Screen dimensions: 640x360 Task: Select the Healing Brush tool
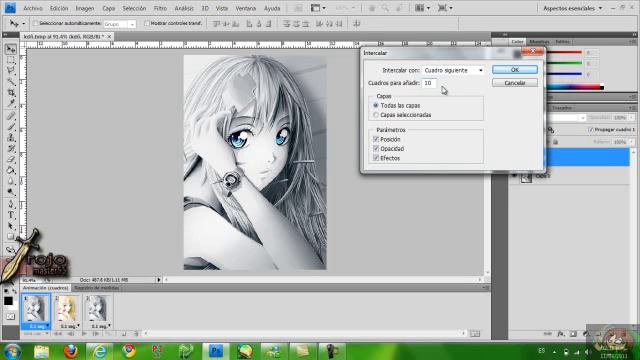pyautogui.click(x=11, y=116)
